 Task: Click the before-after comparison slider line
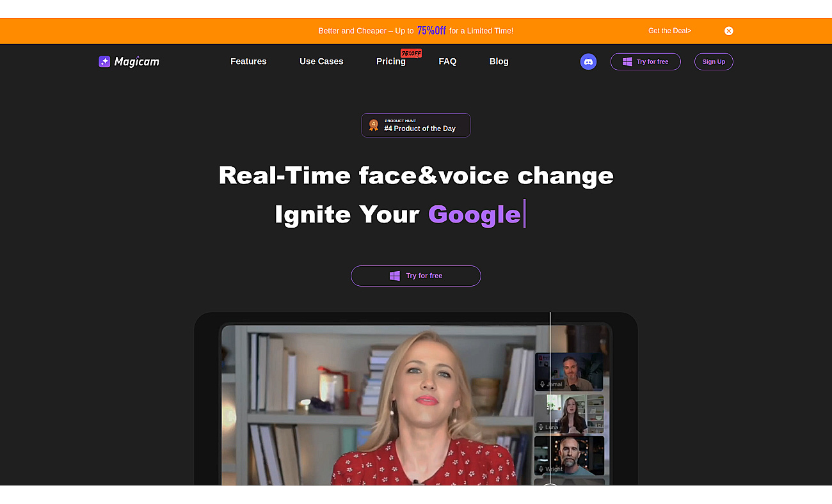[x=550, y=398]
